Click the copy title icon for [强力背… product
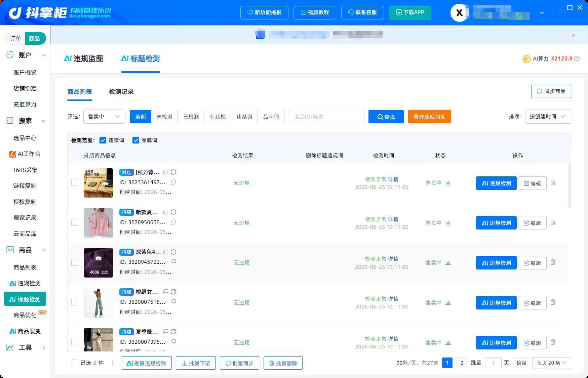 coord(166,172)
